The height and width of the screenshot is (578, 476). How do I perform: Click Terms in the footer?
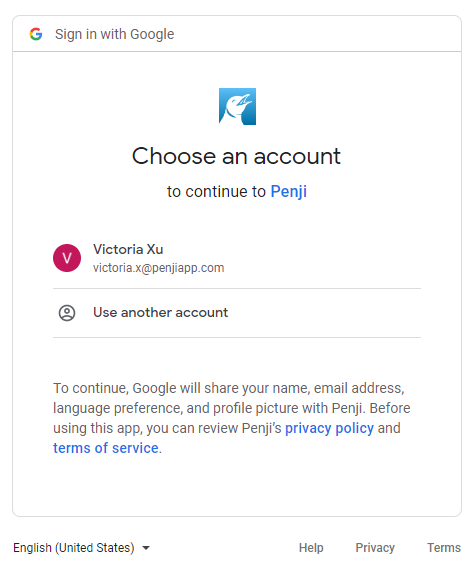tap(444, 548)
